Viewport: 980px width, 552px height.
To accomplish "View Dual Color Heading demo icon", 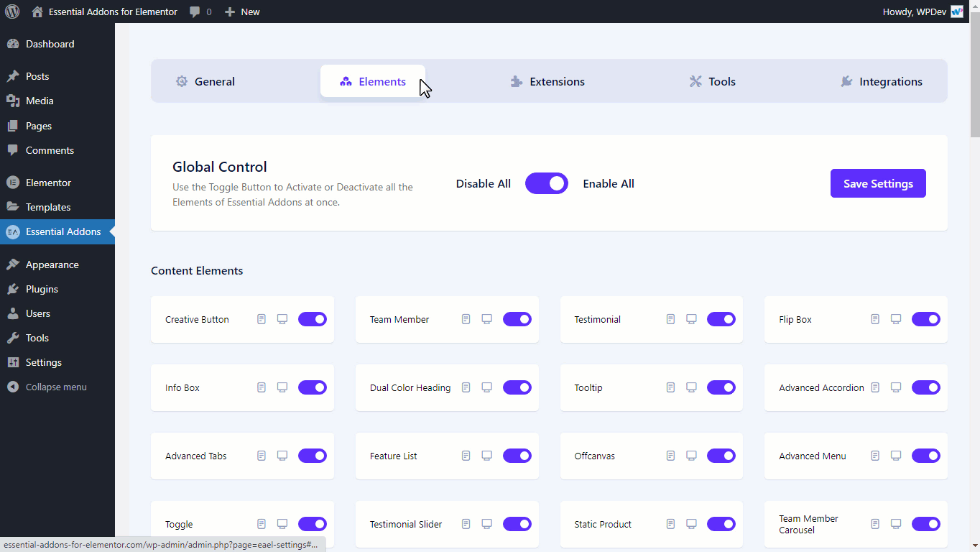I will coord(486,387).
